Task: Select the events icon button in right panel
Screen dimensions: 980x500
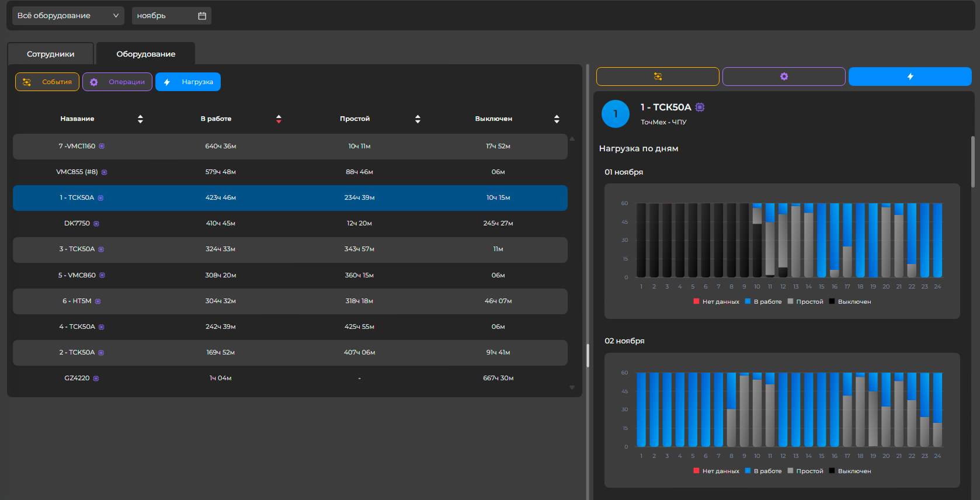Action: [x=658, y=77]
